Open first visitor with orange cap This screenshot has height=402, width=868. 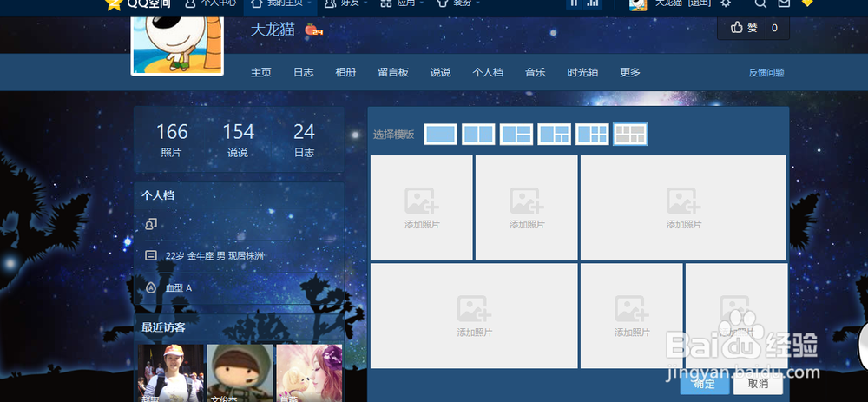[170, 373]
